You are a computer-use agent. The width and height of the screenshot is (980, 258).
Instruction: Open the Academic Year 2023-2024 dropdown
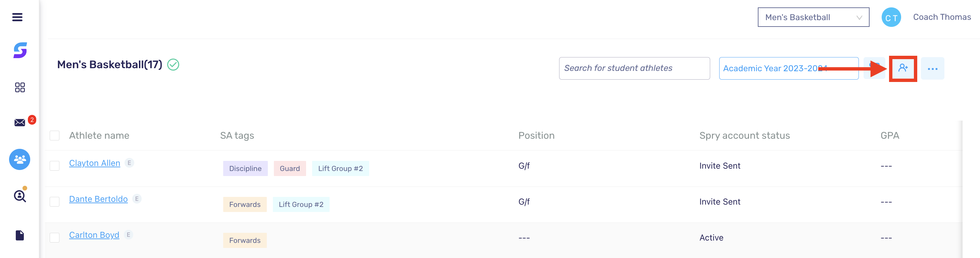pos(788,69)
